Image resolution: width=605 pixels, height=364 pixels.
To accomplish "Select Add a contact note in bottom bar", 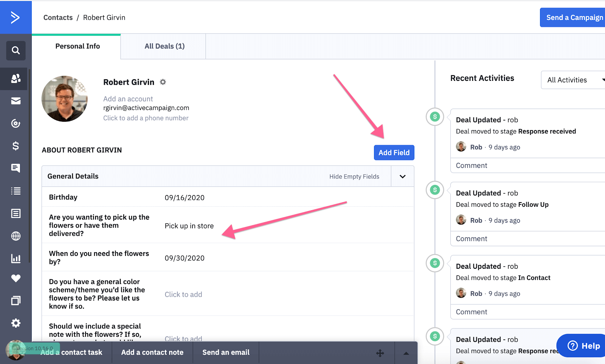I will click(x=152, y=352).
